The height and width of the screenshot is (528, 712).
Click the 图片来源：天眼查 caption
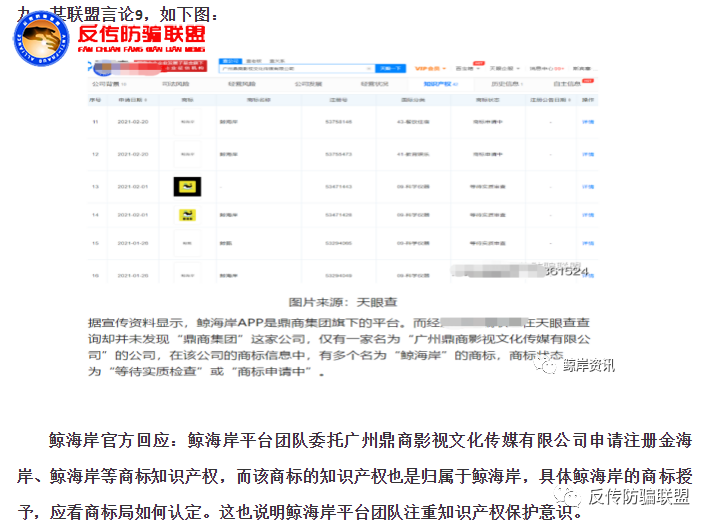[x=343, y=302]
